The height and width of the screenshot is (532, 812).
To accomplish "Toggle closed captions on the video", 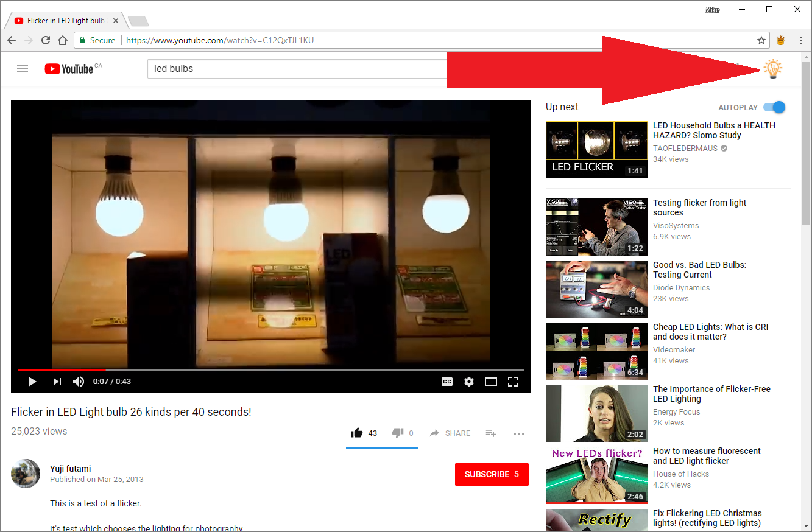I will (x=447, y=382).
